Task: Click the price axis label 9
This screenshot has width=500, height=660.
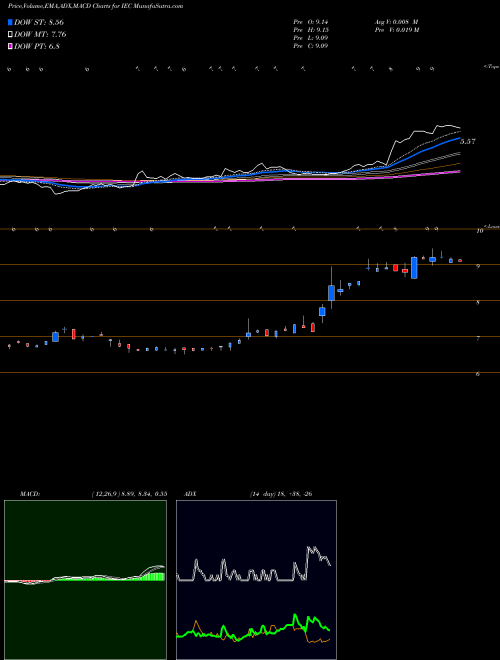Action: pyautogui.click(x=478, y=266)
